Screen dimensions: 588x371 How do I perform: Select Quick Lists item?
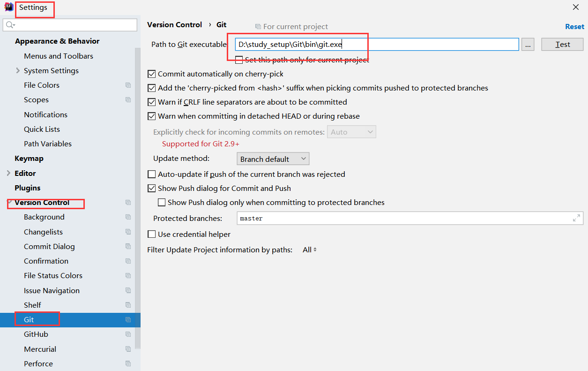[42, 129]
